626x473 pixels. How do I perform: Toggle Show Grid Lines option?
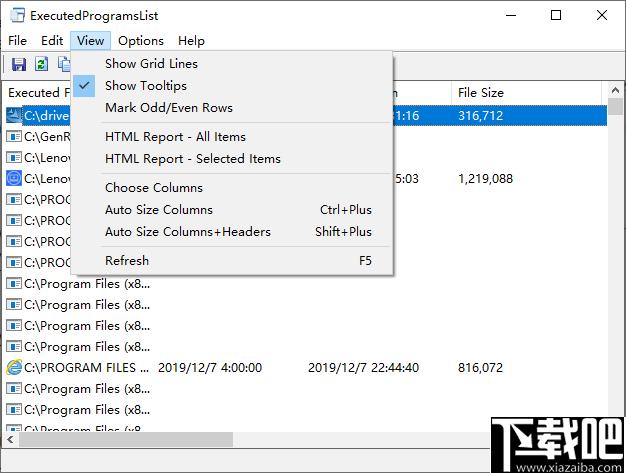tap(232, 63)
